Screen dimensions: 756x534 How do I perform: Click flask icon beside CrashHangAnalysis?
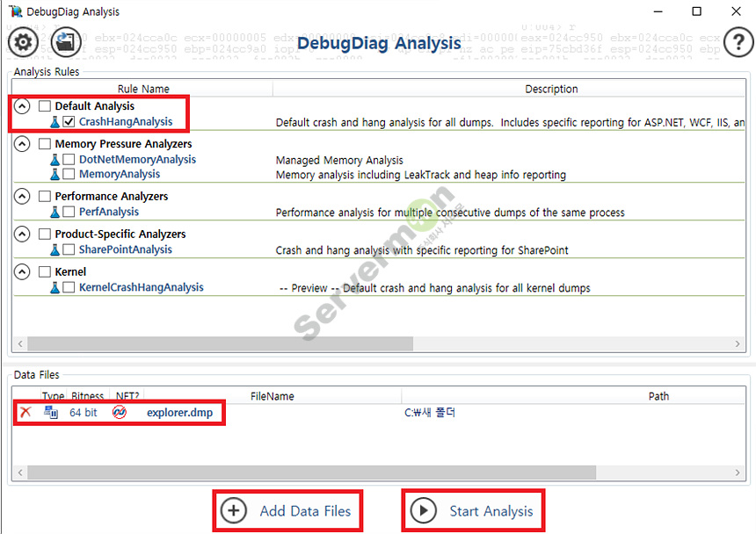pyautogui.click(x=55, y=122)
